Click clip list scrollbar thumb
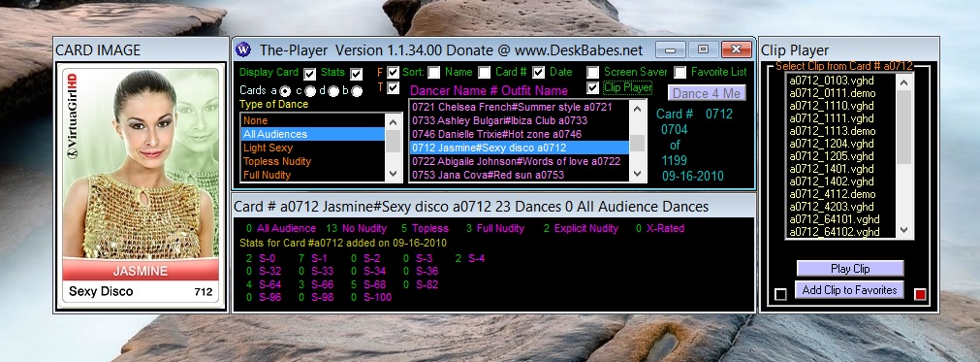Screen dimensions: 980x362 tap(903, 128)
